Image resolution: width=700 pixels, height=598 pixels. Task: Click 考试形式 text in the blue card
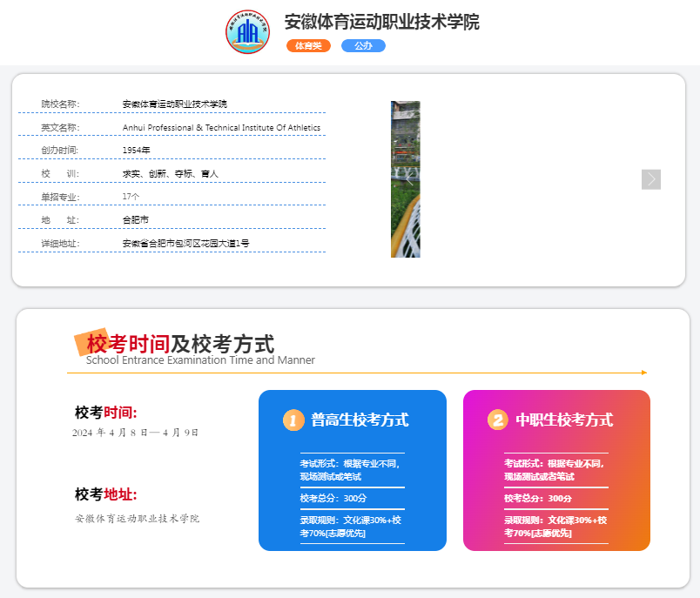click(349, 470)
